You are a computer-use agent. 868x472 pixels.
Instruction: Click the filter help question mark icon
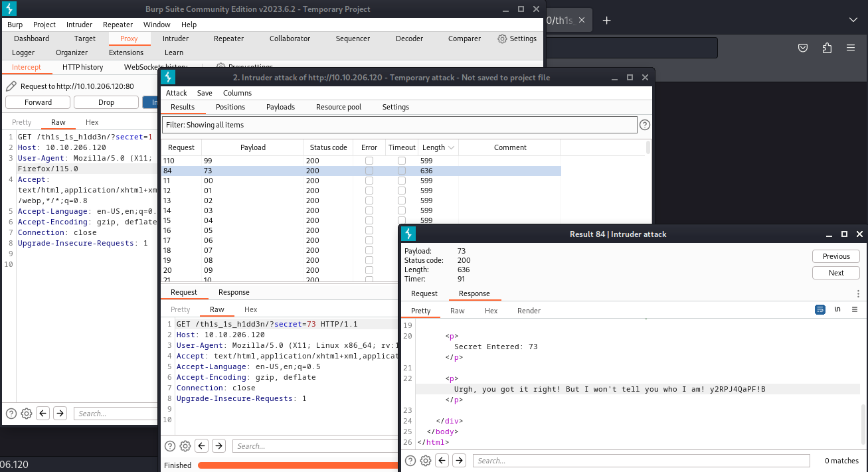coord(644,125)
